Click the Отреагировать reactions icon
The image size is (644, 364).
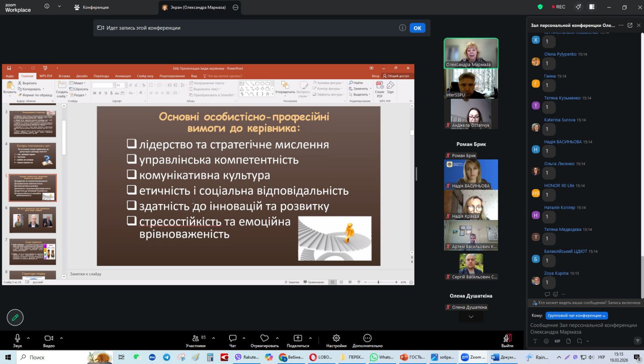[264, 338]
